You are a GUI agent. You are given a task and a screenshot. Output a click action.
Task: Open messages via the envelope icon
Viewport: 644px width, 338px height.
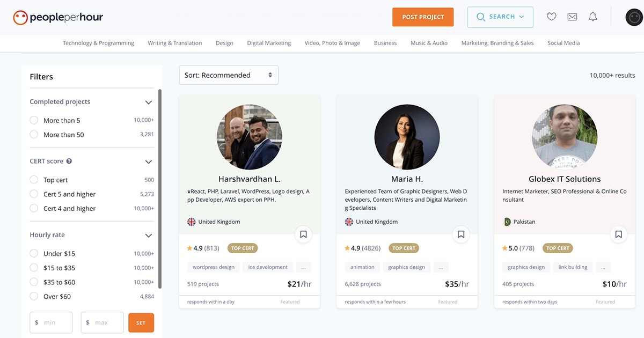(572, 17)
